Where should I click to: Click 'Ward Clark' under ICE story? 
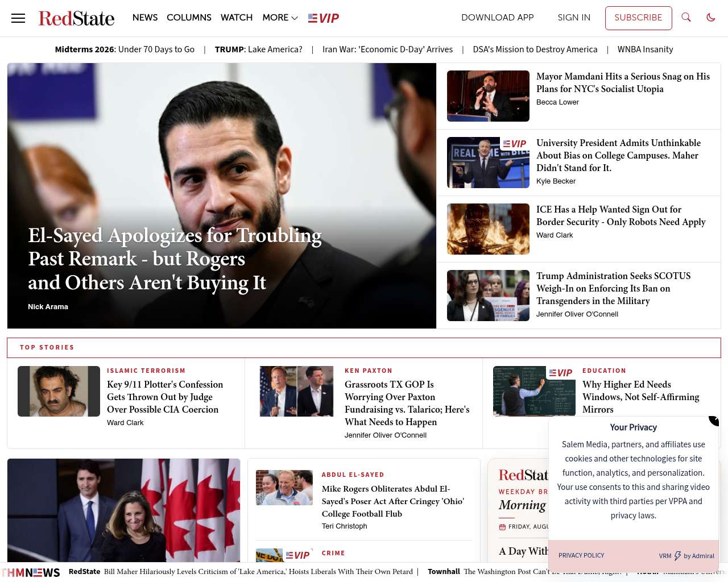(x=555, y=235)
